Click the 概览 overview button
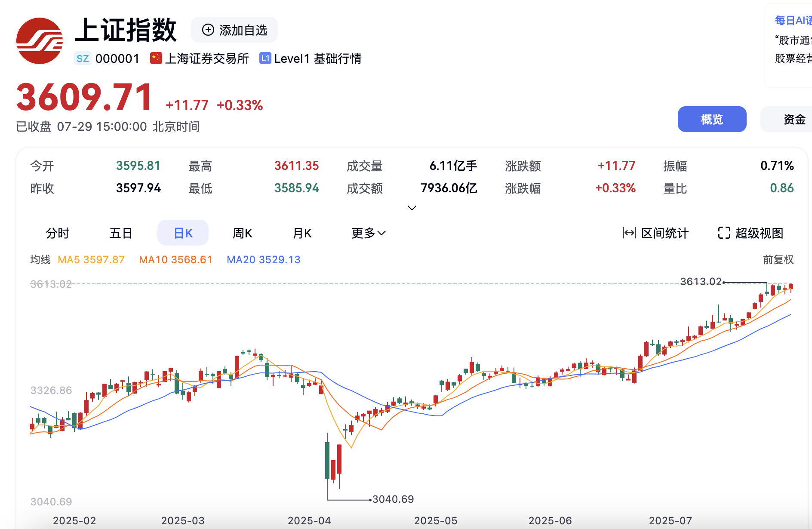Screen dimensions: 812x529 (712, 119)
